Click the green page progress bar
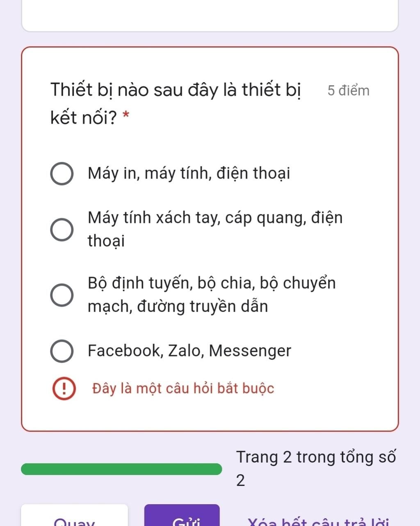 121,469
